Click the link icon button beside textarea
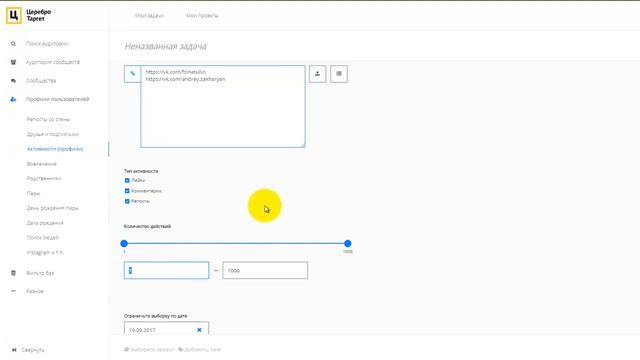This screenshot has height=360, width=640. (x=132, y=74)
